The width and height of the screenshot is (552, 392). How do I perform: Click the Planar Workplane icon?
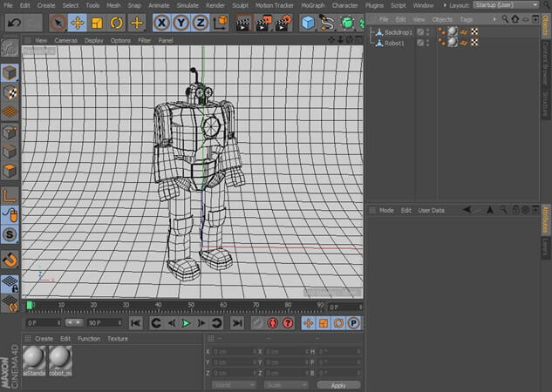tap(10, 303)
